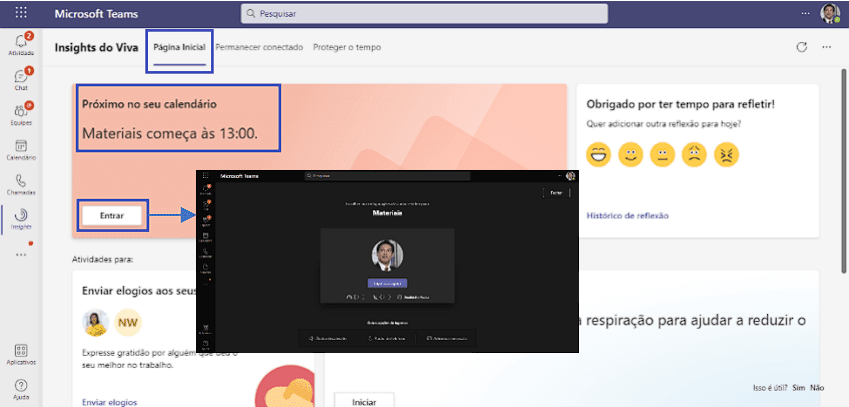
Task: Select the Insights app in sidebar
Action: (22, 219)
